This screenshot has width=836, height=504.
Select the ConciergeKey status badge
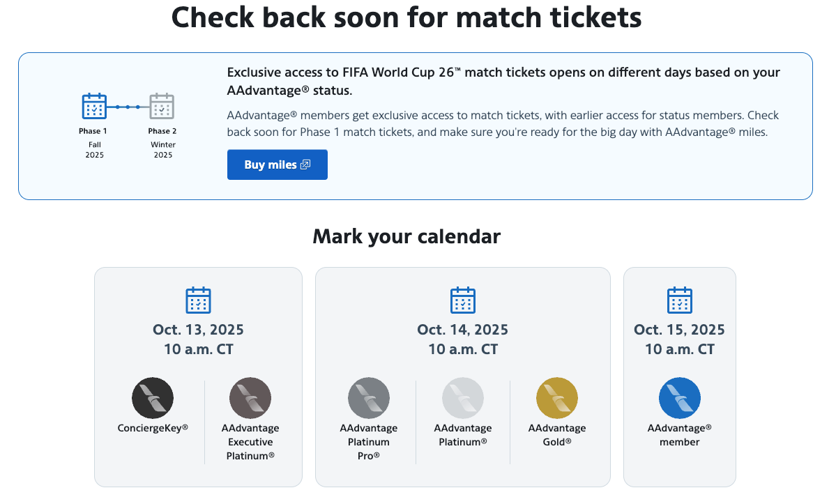(x=153, y=398)
